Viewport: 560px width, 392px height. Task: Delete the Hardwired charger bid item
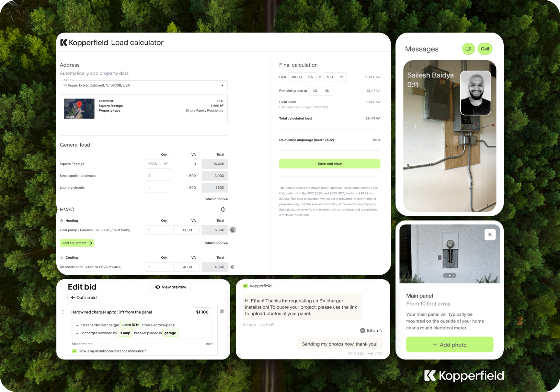coord(222,311)
